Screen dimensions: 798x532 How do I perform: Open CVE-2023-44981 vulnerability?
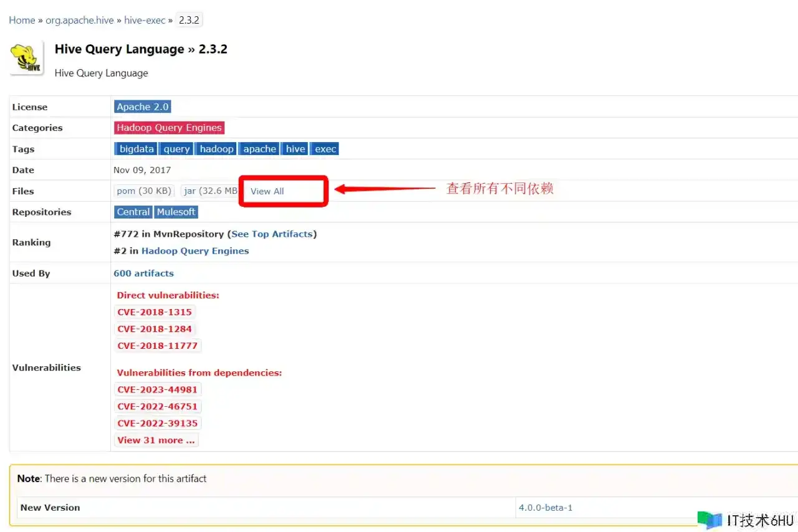[x=157, y=389]
